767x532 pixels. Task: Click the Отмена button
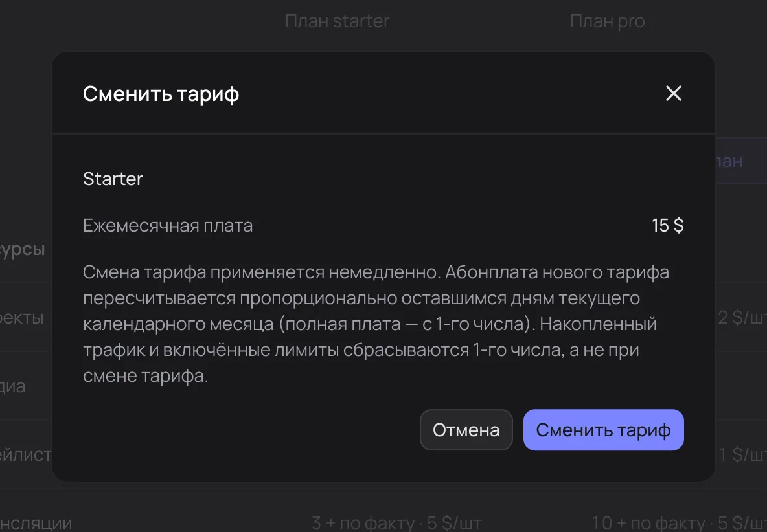[x=466, y=430]
